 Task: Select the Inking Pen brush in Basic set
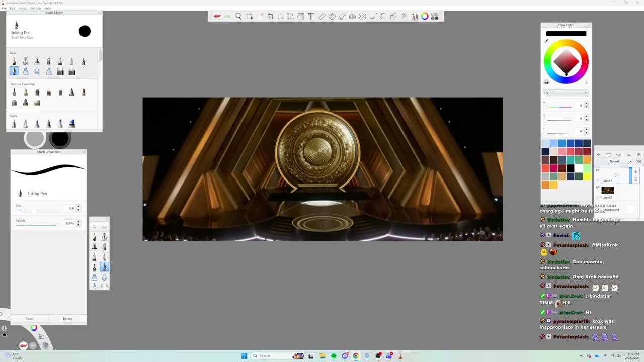(14, 71)
